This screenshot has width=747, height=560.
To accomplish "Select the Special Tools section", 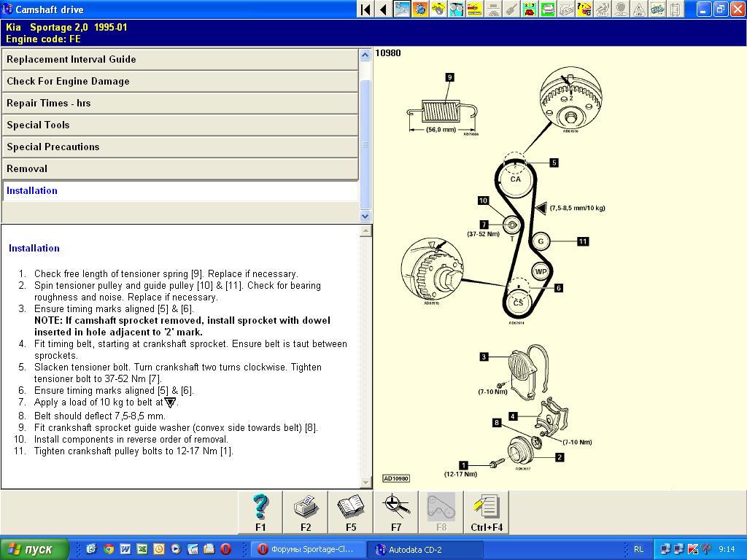I will tap(180, 125).
